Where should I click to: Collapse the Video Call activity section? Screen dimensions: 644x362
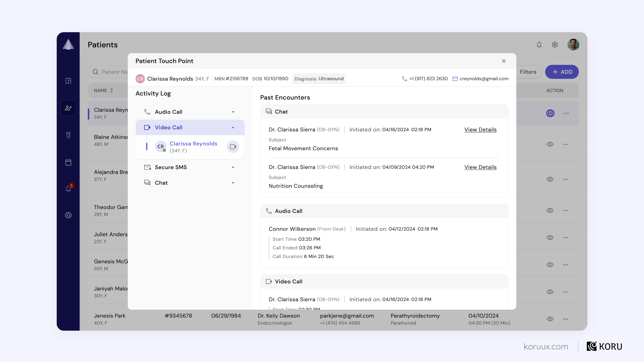tap(233, 127)
